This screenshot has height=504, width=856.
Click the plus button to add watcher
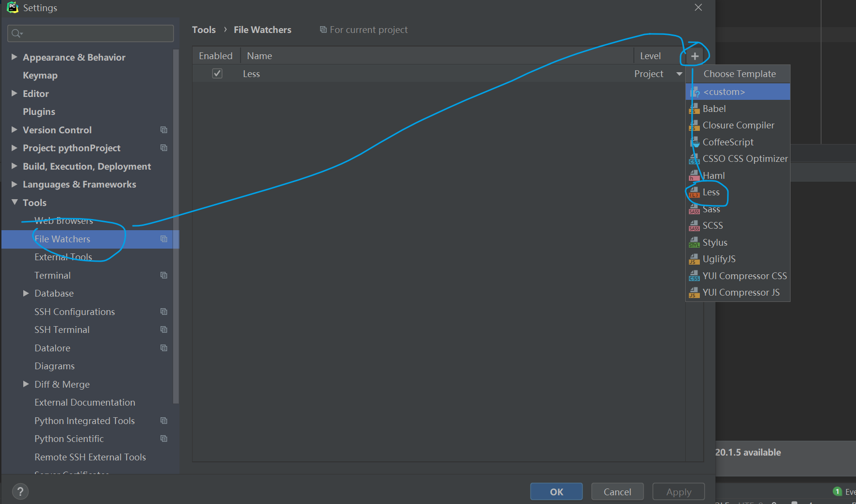point(694,56)
